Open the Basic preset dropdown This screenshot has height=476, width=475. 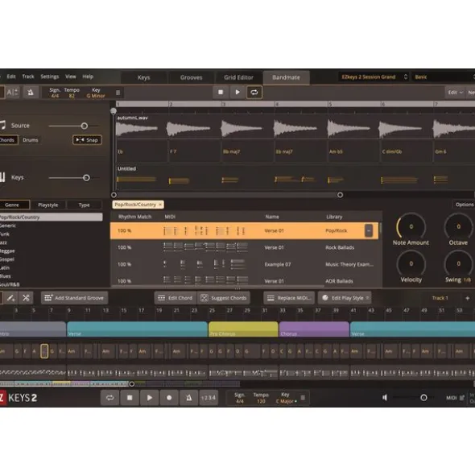[443, 77]
